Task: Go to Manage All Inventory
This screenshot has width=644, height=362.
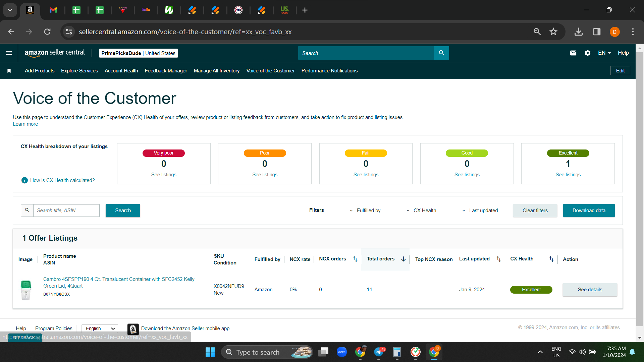Action: 217,71
